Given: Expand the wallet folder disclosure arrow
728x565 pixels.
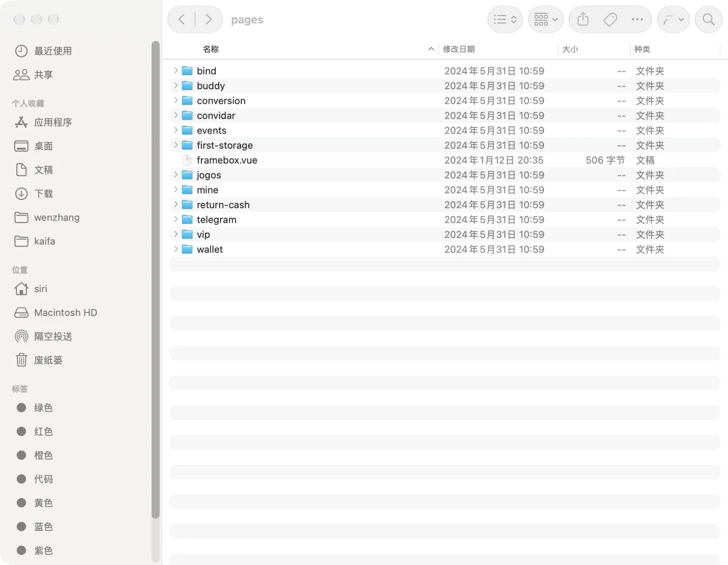Looking at the screenshot, I should pos(176,249).
